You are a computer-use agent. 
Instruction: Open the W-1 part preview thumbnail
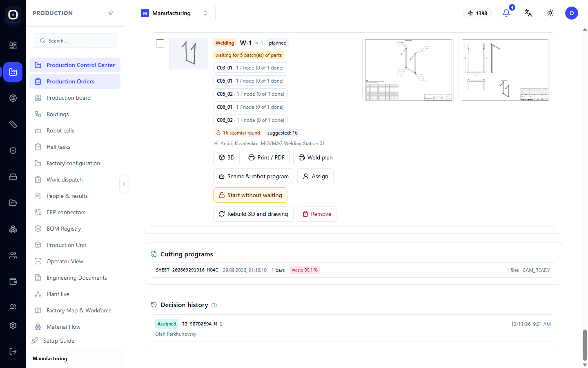click(189, 54)
